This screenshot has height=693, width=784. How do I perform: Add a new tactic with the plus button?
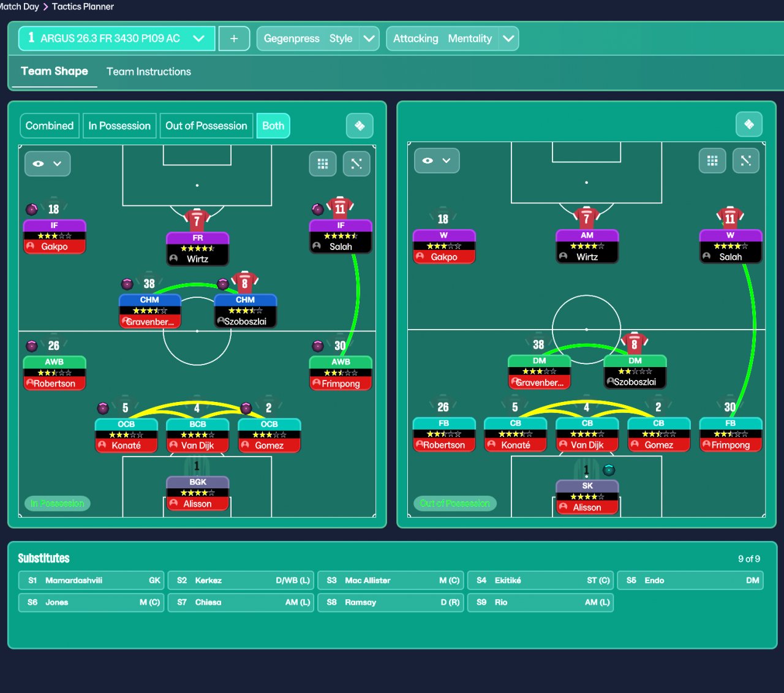(x=234, y=38)
